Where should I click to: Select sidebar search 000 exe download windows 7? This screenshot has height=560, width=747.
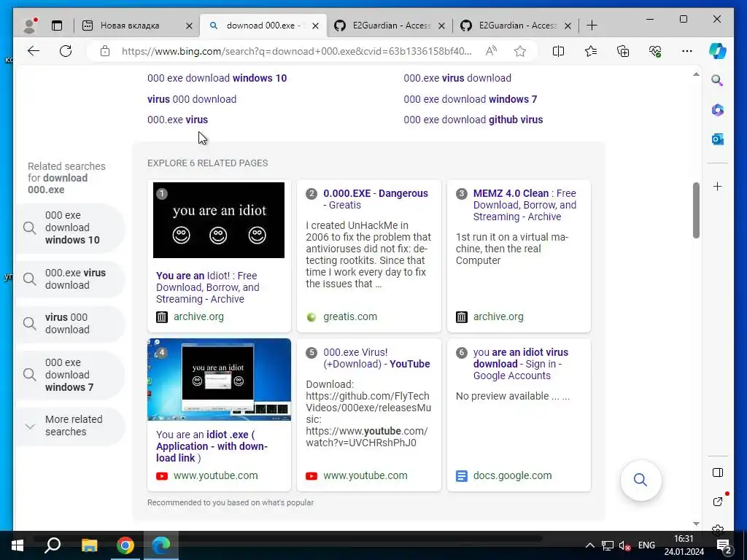pyautogui.click(x=71, y=375)
